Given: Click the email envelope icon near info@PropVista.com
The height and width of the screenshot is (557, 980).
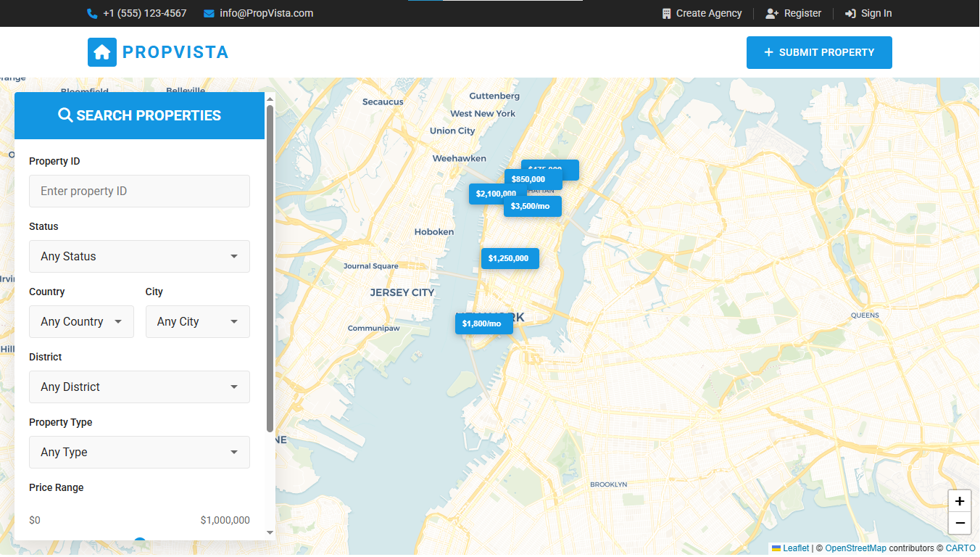Looking at the screenshot, I should [209, 13].
